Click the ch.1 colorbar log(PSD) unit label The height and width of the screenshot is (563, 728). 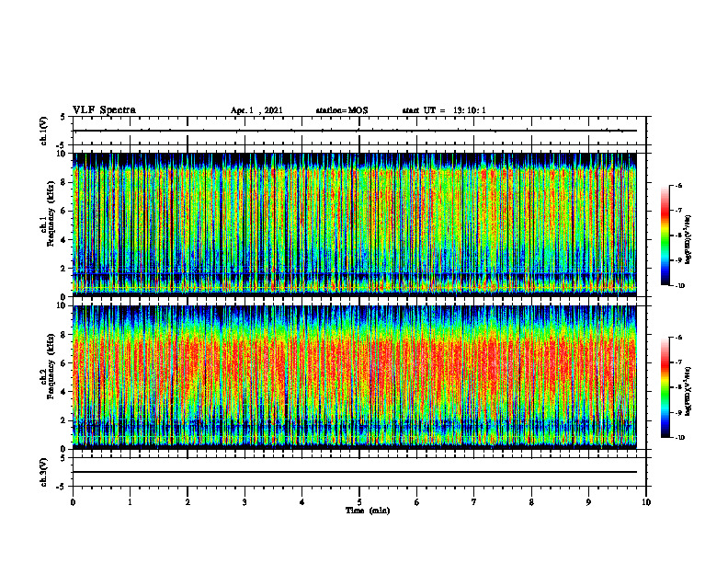[688, 240]
